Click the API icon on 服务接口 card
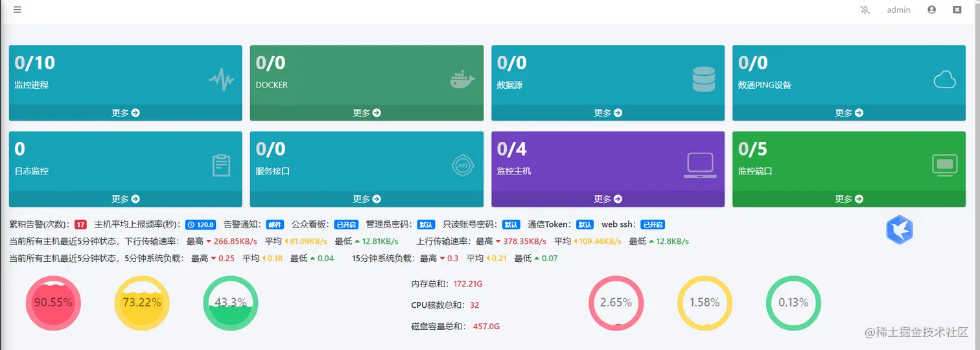 click(462, 165)
